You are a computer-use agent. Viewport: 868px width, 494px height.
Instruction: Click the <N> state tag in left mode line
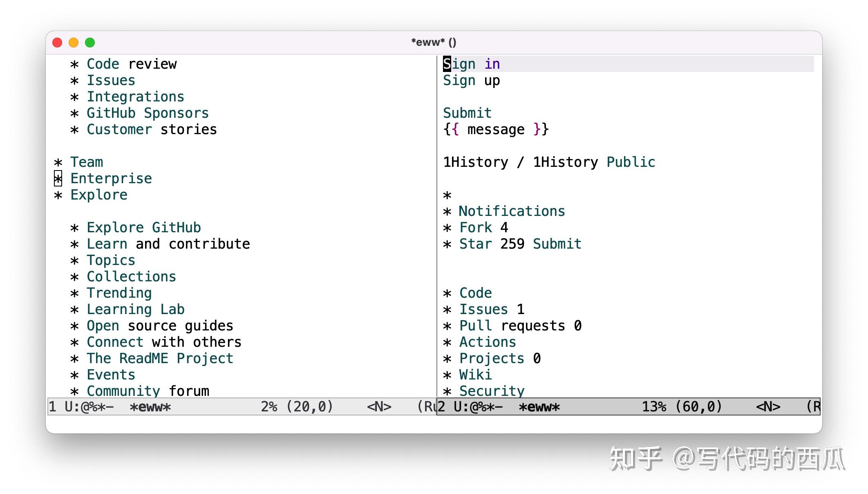point(379,407)
